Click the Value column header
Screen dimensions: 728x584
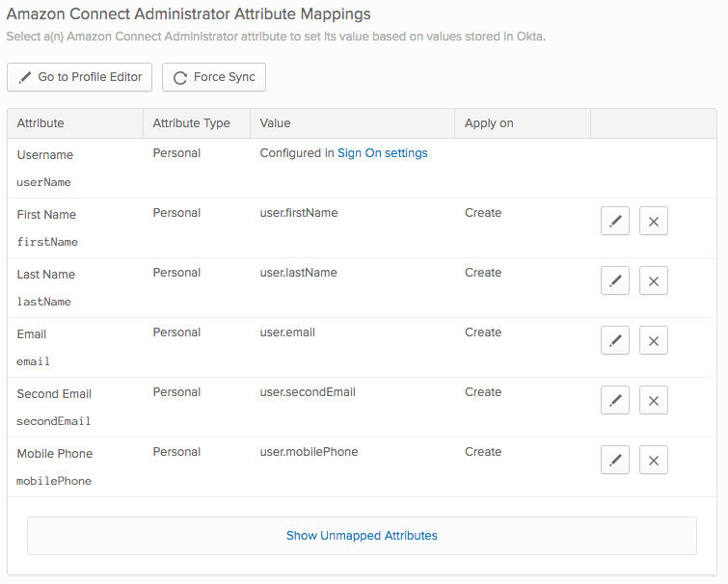[275, 123]
